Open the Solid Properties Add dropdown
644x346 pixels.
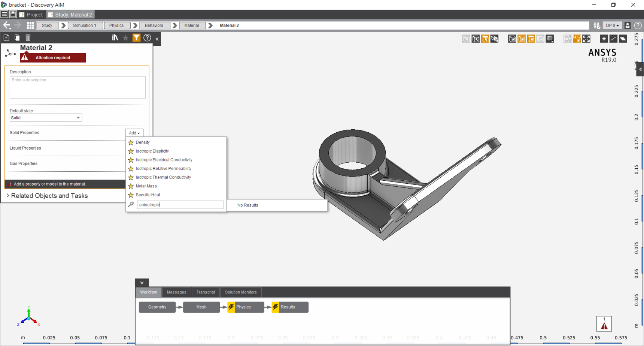point(134,133)
